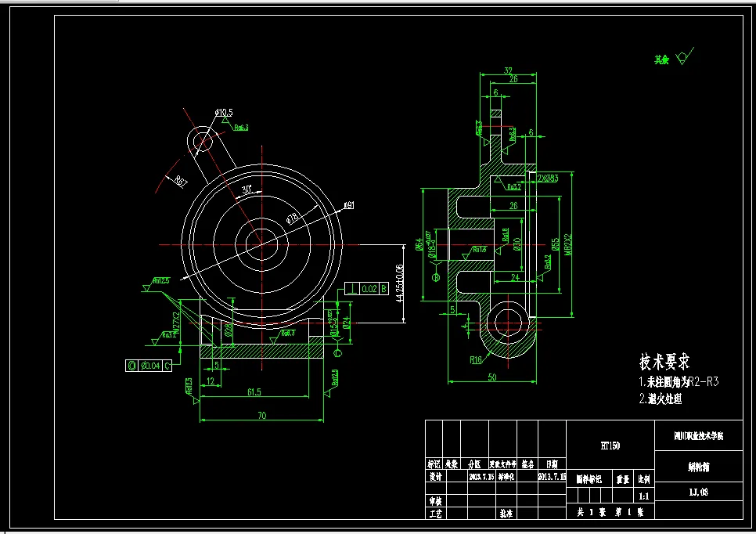
Task: Select the 其余 surface finish note
Action: click(662, 60)
